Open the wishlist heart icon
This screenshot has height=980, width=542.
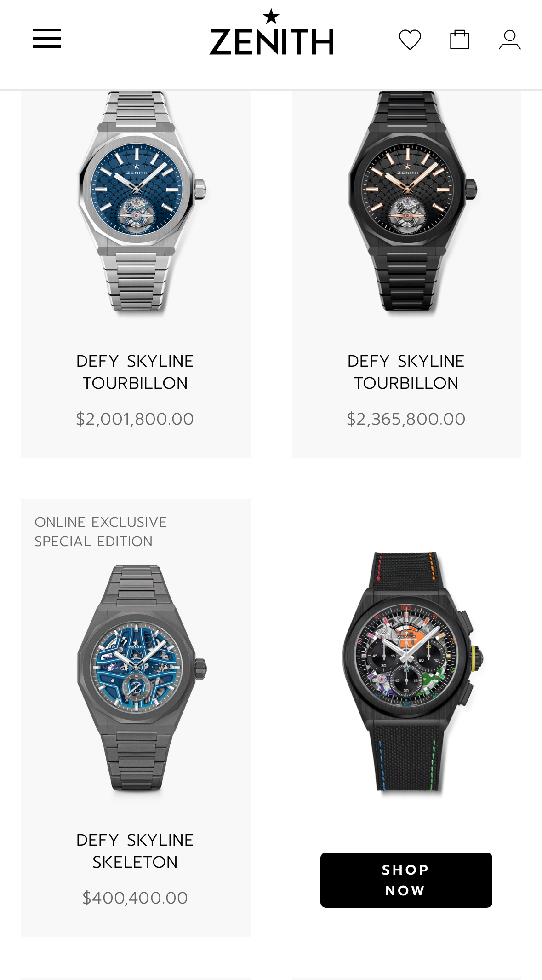tap(410, 40)
